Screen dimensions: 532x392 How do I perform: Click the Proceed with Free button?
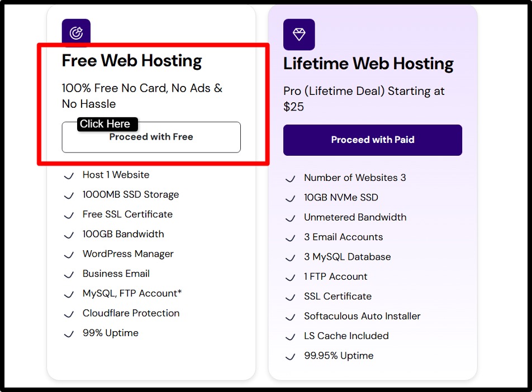click(151, 137)
